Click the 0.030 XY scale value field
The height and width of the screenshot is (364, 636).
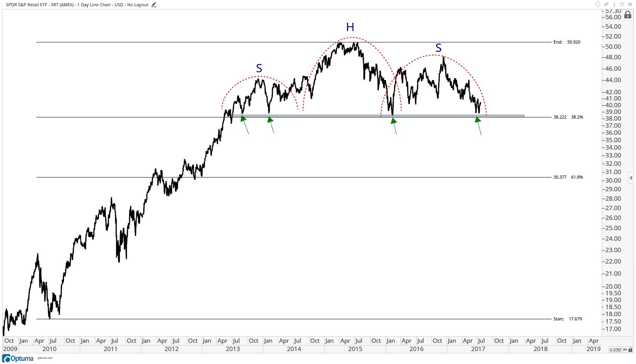[615, 349]
